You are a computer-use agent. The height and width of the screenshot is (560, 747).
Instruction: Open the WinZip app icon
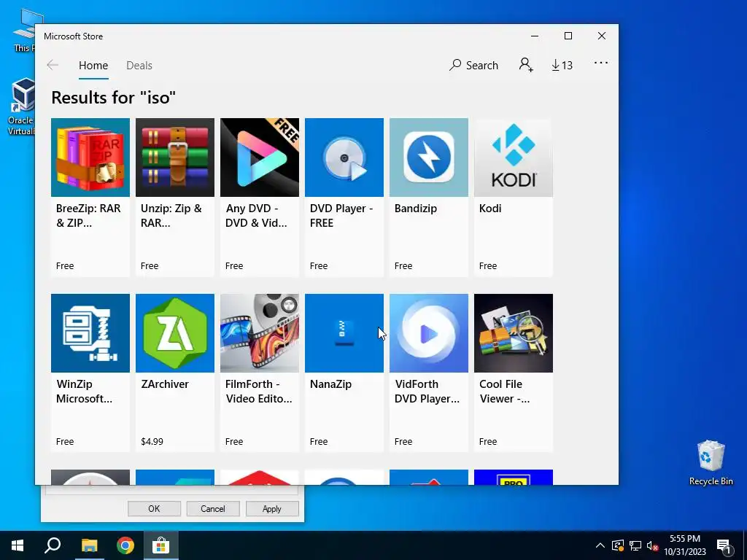pos(90,332)
